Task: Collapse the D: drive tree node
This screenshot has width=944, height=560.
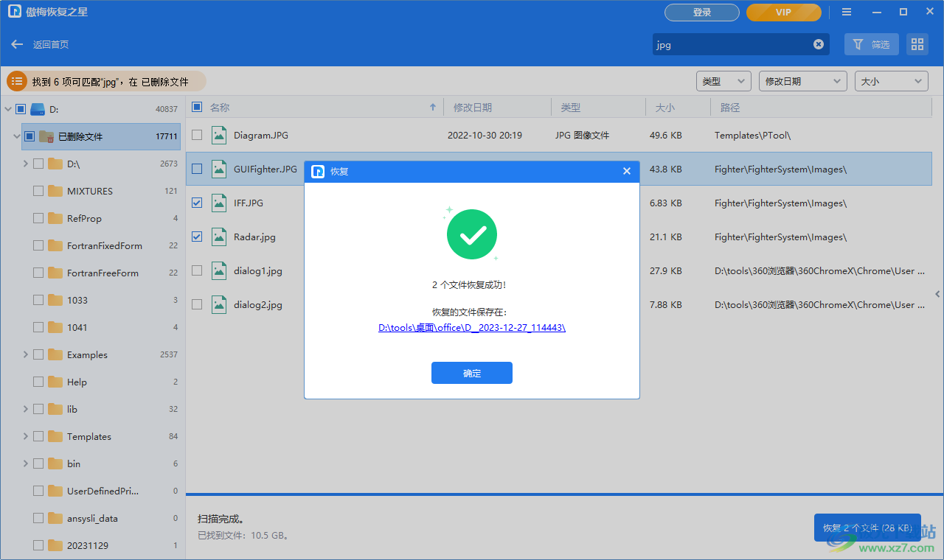Action: 7,109
